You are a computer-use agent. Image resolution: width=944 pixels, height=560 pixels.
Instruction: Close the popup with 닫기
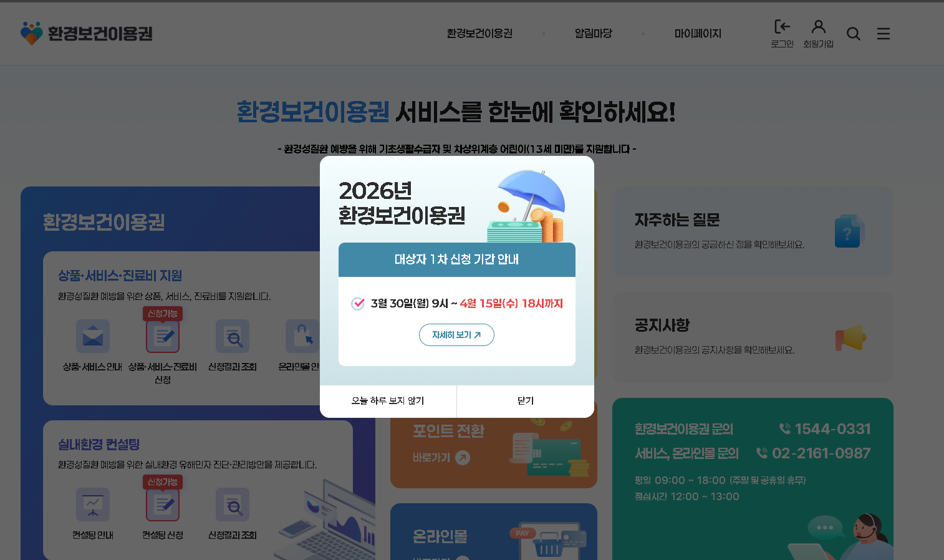click(525, 401)
